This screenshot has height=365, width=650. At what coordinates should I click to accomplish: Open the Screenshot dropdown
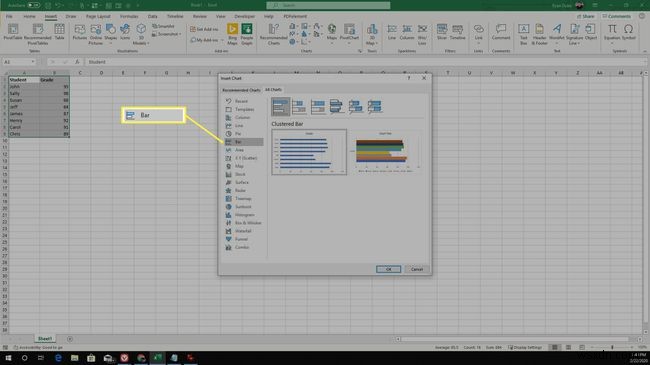pos(167,34)
